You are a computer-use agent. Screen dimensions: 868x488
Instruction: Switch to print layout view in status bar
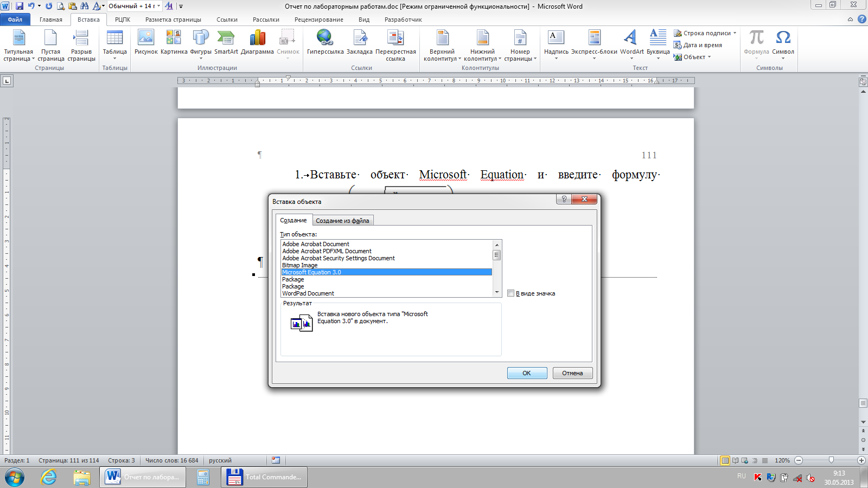click(725, 460)
